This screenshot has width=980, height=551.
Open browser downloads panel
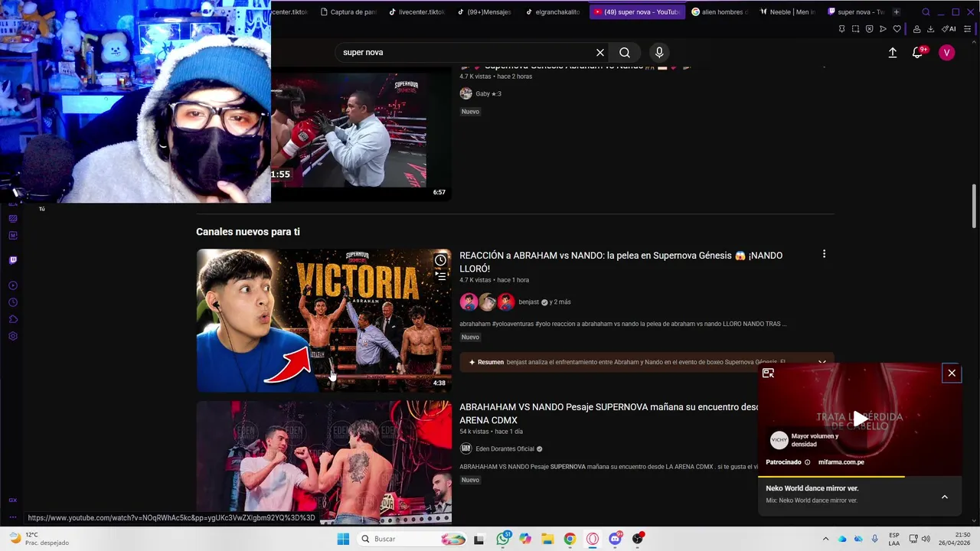point(930,29)
